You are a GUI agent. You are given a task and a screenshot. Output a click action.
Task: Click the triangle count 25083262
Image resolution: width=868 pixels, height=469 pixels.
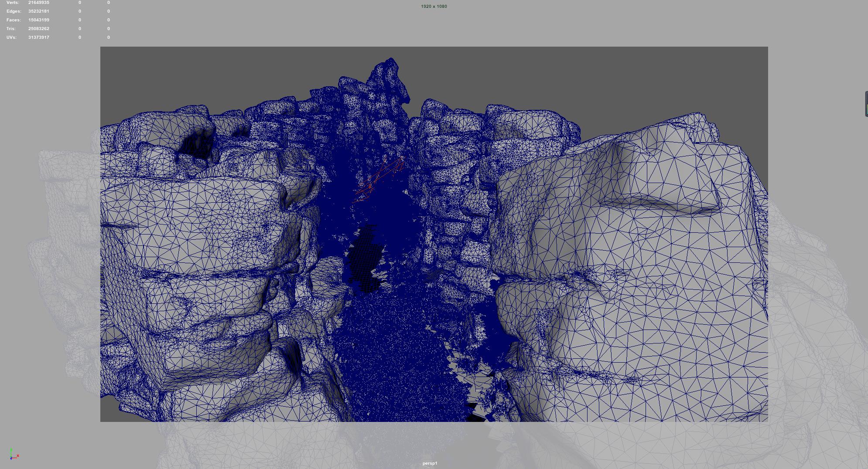click(x=39, y=29)
